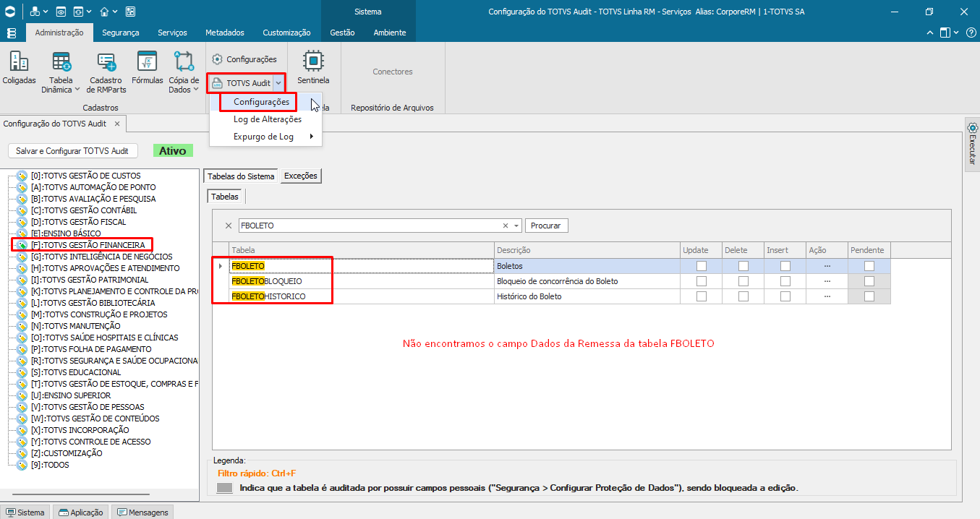Click Salvar e Configurar TOTVS Audit
Image resolution: width=980 pixels, height=519 pixels.
pyautogui.click(x=72, y=150)
